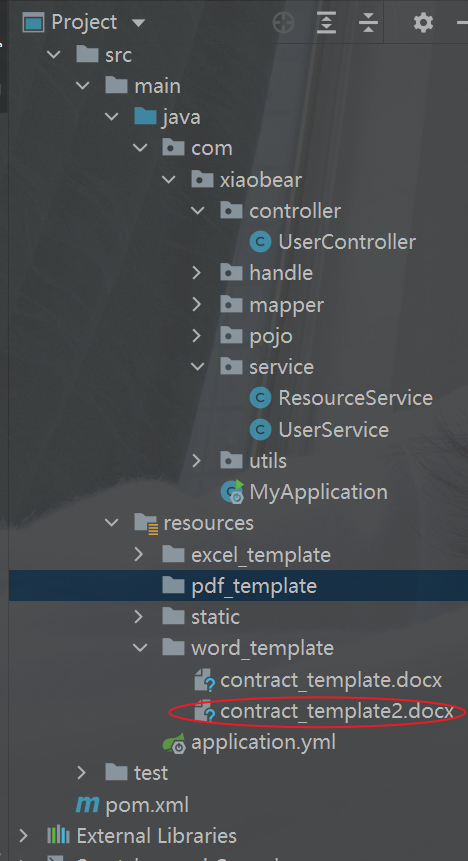Expand the mapper package
The width and height of the screenshot is (468, 861).
pos(197,305)
